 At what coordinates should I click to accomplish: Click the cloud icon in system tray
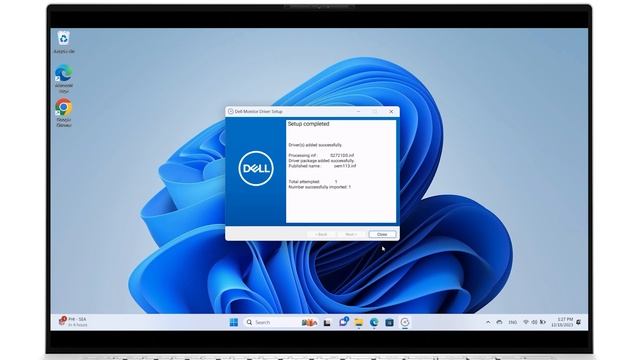tap(499, 322)
